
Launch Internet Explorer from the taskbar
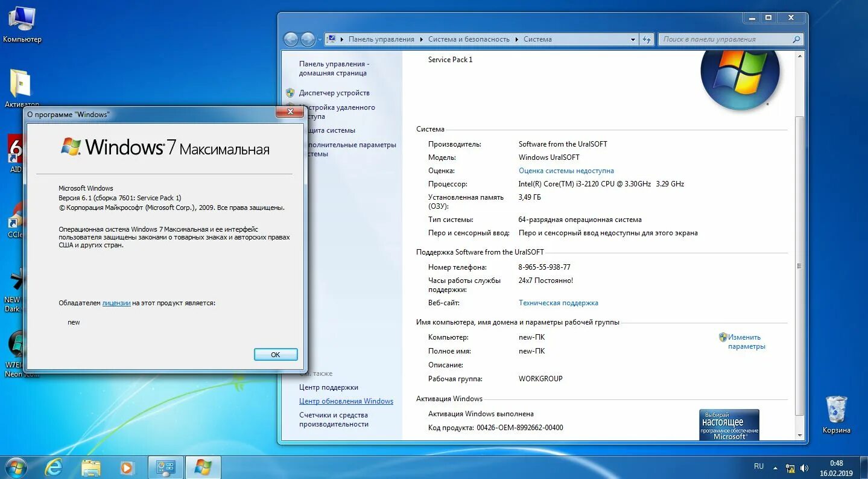click(x=54, y=467)
